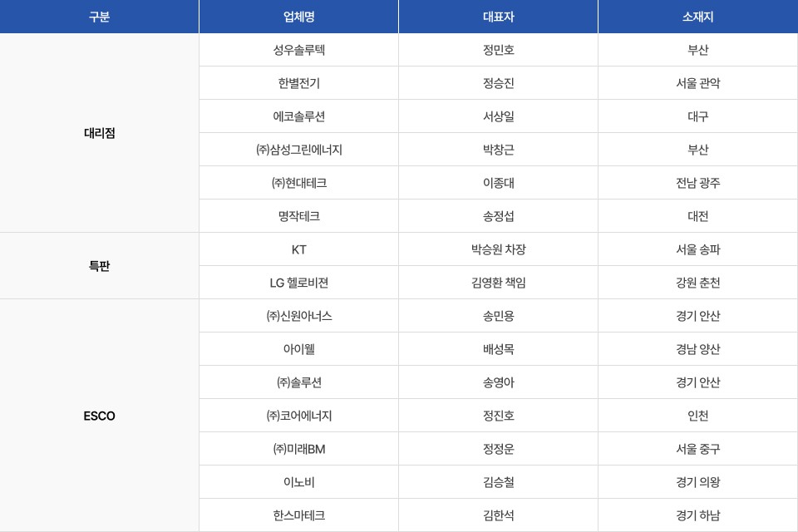Screen dimensions: 798x532
Task: Click the 업체명 column header
Action: pyautogui.click(x=298, y=17)
